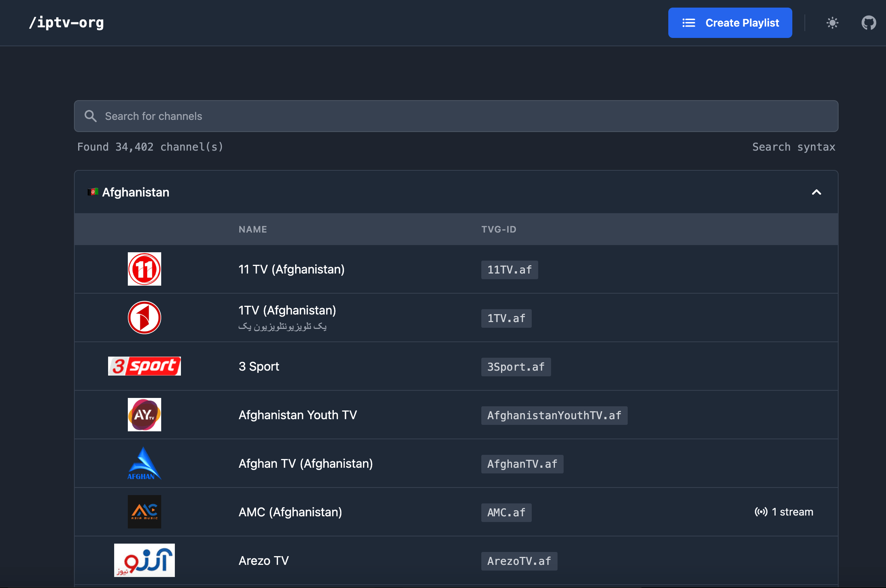Copy the 1TV.af tvg-id badge
The height and width of the screenshot is (588, 886).
click(506, 318)
